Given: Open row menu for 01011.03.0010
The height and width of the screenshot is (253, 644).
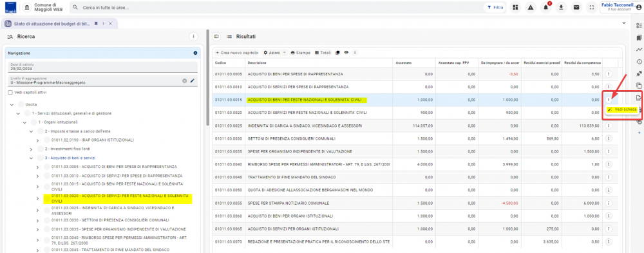Looking at the screenshot, I should pos(609,87).
